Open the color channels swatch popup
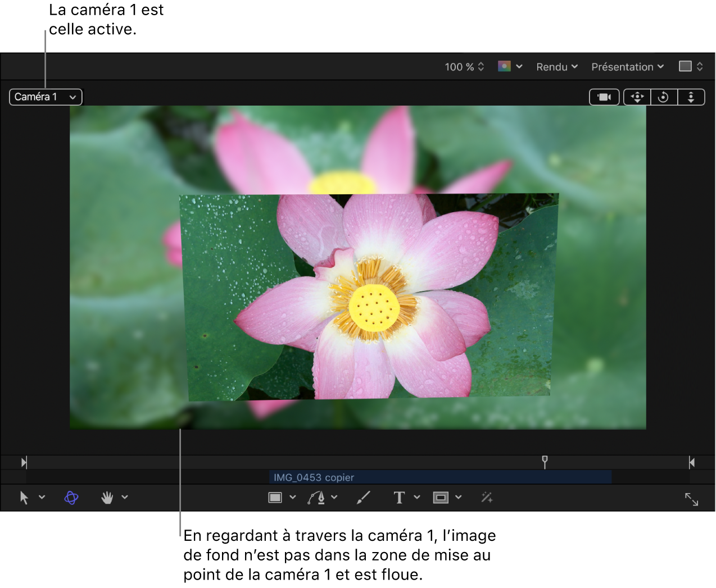Viewport: 716px width, 588px height. [510, 66]
